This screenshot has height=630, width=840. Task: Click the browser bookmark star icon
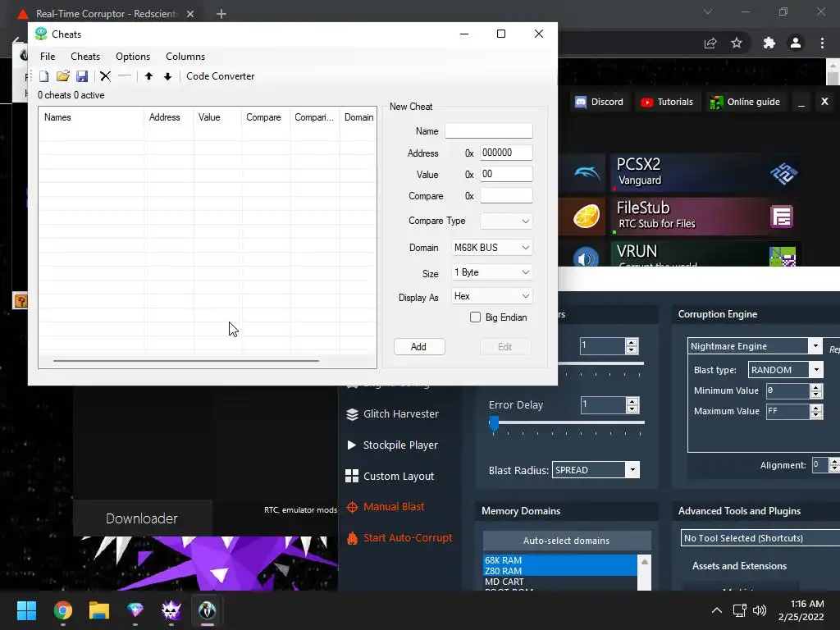[737, 43]
